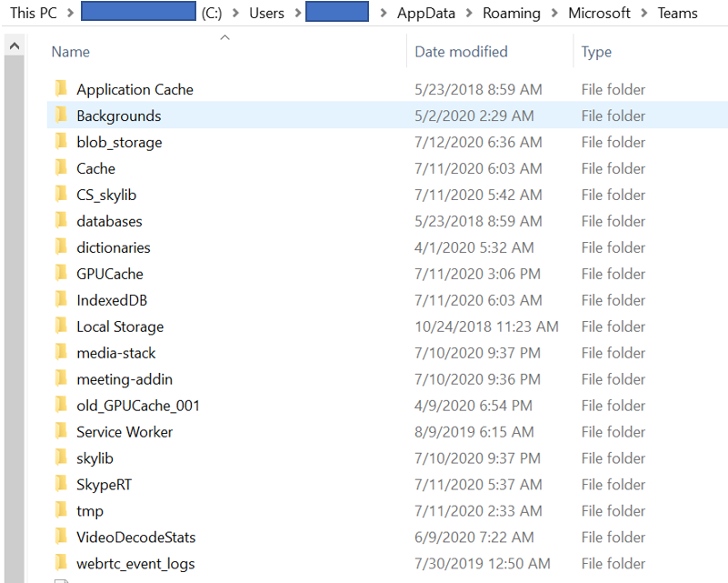Click the IndexedDB folder icon

click(x=61, y=299)
